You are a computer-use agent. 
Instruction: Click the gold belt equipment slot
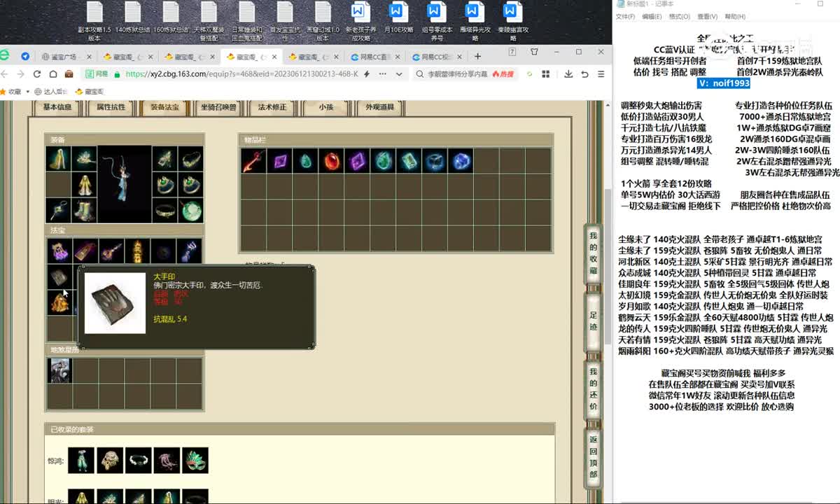pos(165,210)
